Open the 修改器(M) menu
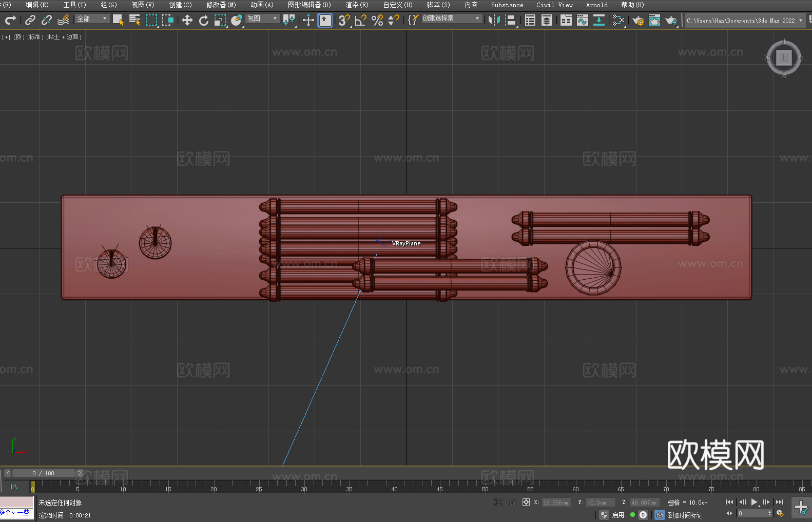This screenshot has width=812, height=522. point(221,5)
